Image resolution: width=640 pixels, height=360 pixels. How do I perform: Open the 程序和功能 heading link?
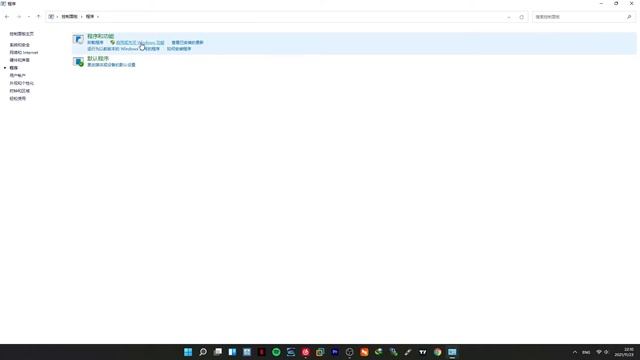(100, 36)
